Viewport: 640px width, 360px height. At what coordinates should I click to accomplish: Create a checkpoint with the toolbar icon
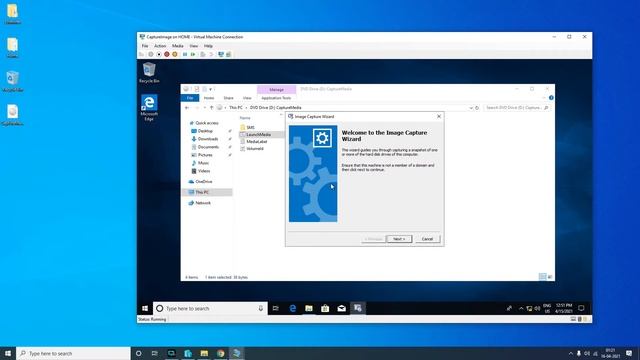point(203,54)
